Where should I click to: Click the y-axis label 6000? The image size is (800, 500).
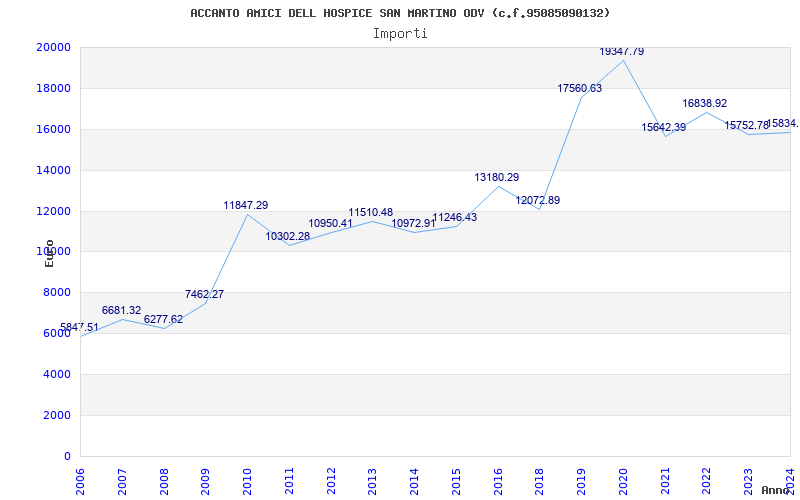[x=57, y=333]
